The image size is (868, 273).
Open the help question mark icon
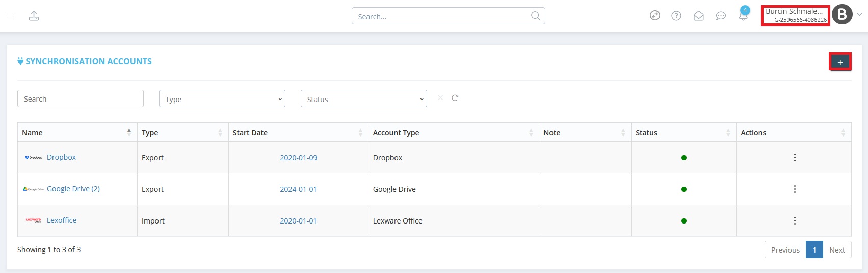click(x=676, y=16)
